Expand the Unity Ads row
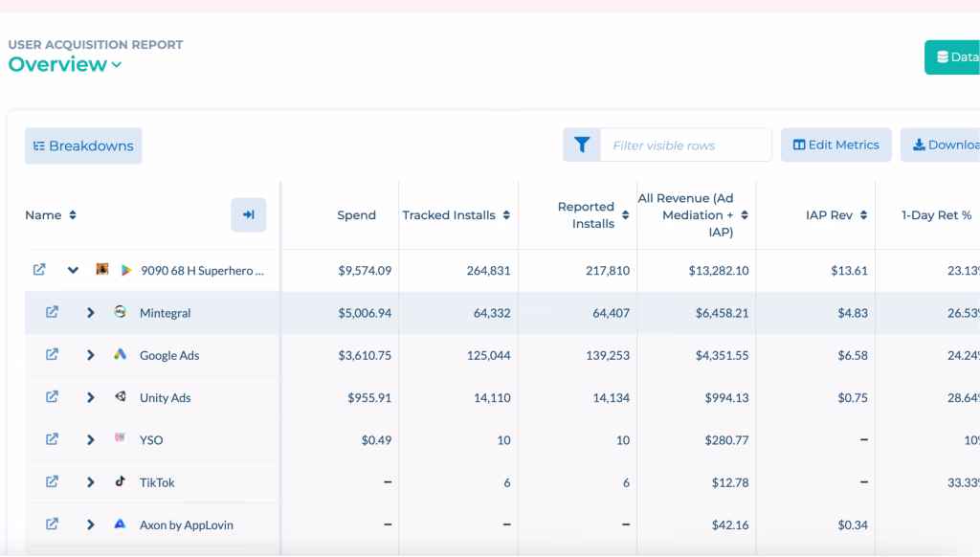Image resolution: width=980 pixels, height=557 pixels. [90, 397]
